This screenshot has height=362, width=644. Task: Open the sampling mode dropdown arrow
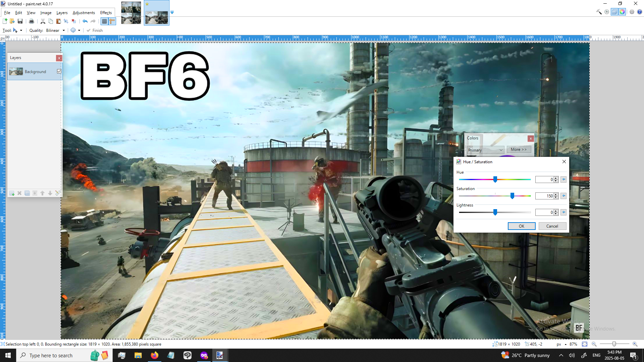click(x=79, y=31)
